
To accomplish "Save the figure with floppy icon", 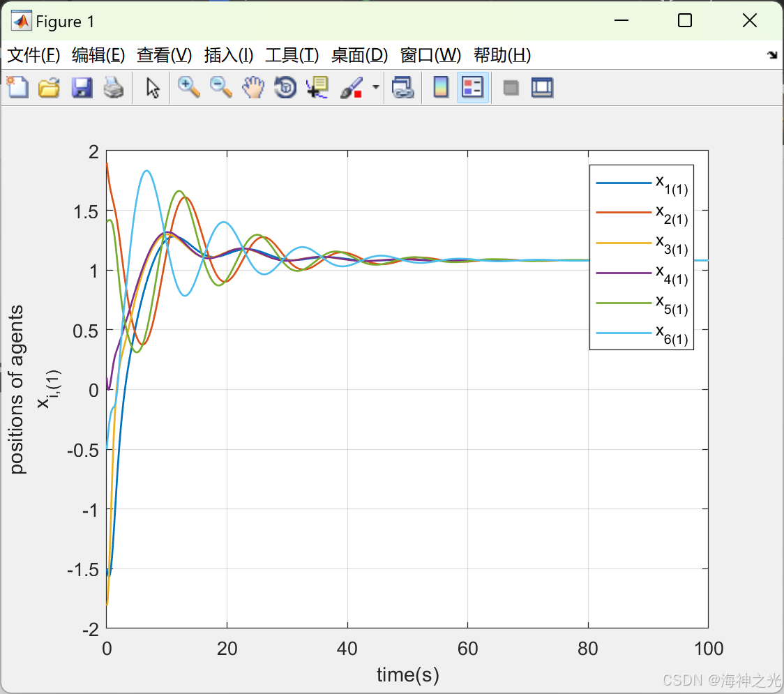I will [x=82, y=87].
